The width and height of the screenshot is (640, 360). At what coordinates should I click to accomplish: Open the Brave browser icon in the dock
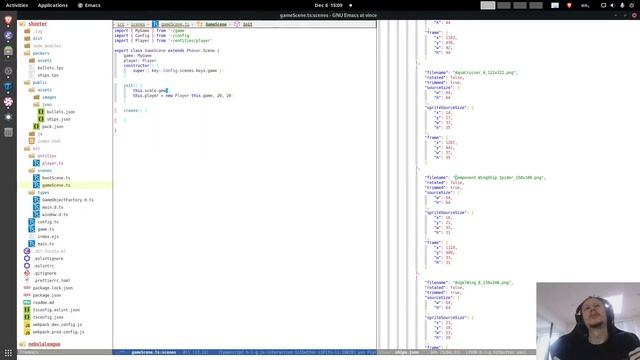pyautogui.click(x=8, y=20)
